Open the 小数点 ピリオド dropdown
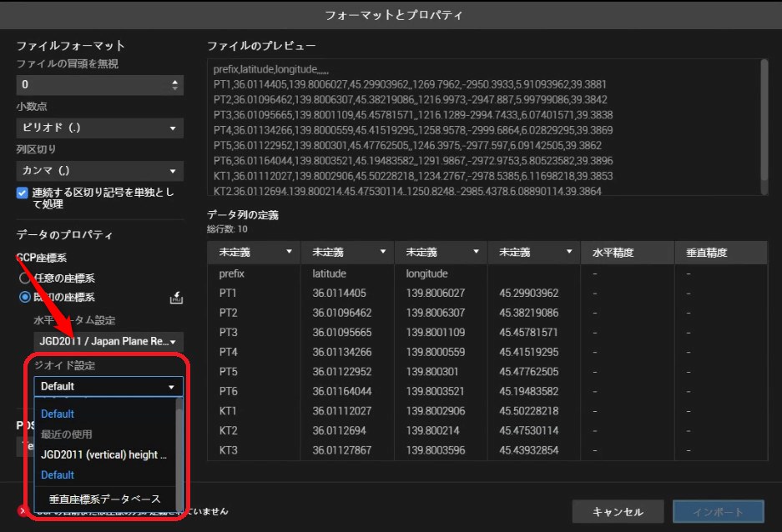Viewport: 782px width, 532px height. point(100,128)
